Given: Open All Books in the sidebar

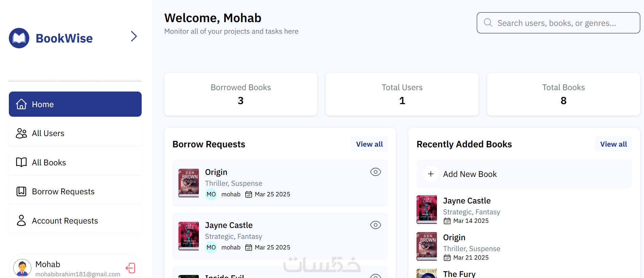Looking at the screenshot, I should tap(75, 163).
